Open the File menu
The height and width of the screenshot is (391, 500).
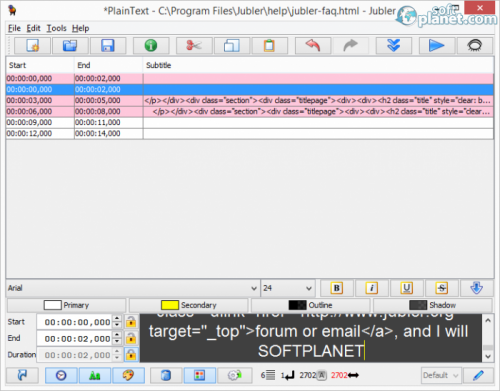tap(14, 28)
